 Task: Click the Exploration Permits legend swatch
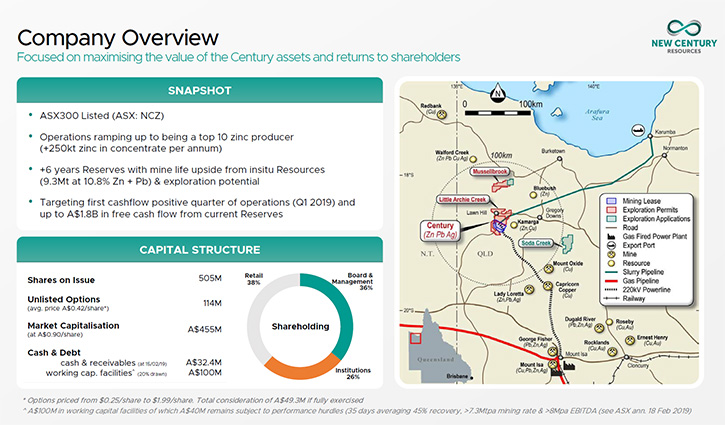coord(611,210)
